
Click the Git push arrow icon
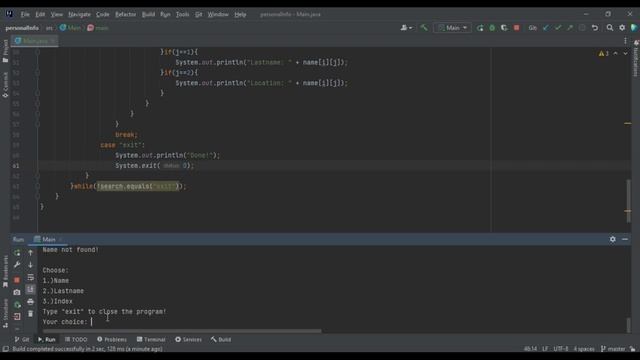pyautogui.click(x=570, y=28)
